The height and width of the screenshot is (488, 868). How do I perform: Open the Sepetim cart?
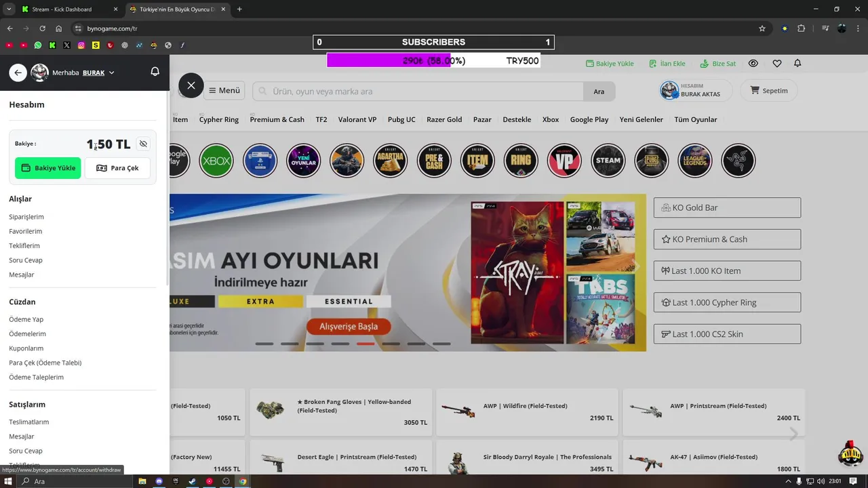coord(768,91)
